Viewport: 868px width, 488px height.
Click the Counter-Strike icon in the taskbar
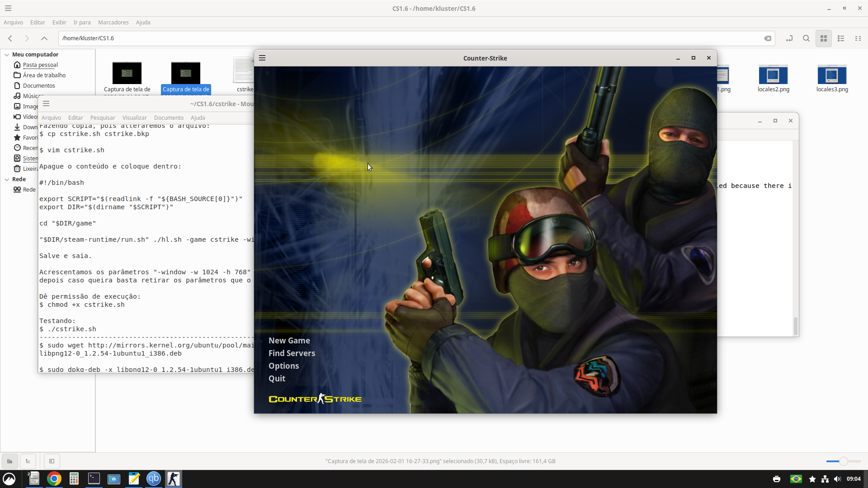click(173, 479)
